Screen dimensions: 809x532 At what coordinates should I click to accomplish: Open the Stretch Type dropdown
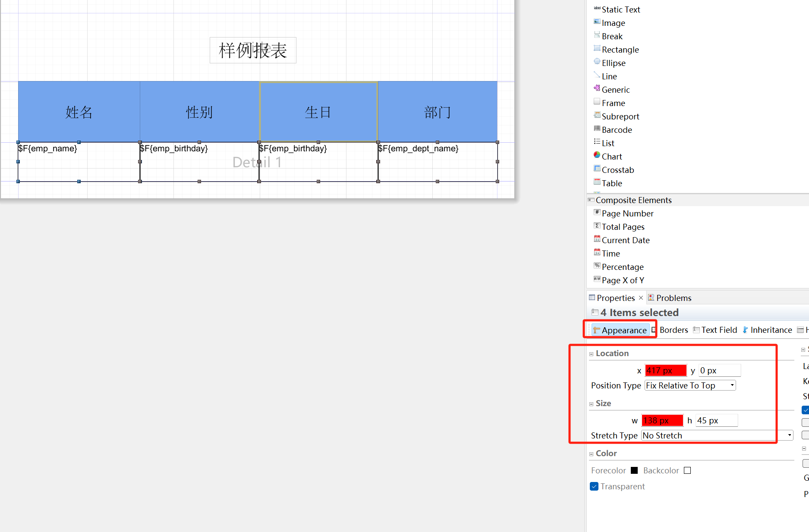click(717, 435)
